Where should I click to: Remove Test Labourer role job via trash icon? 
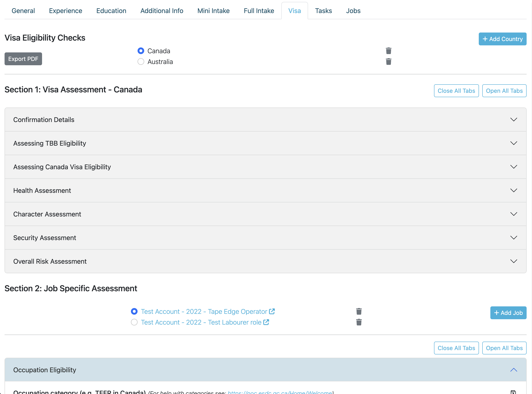(x=359, y=322)
